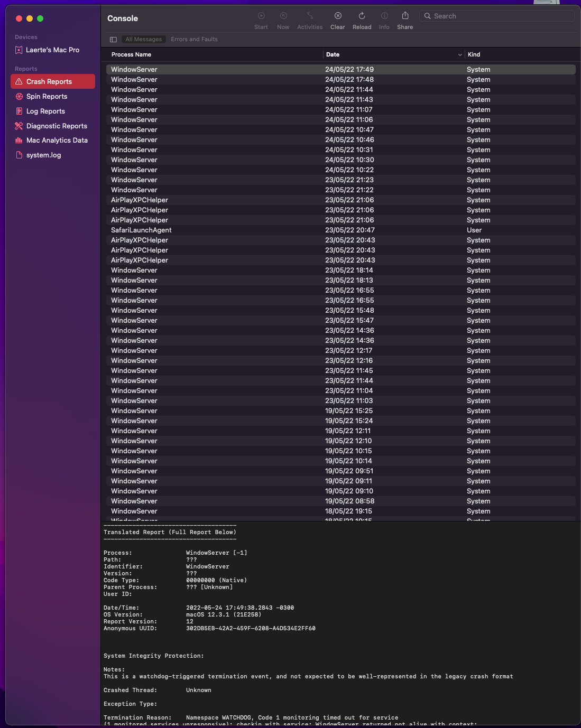Open Log Reports in the sidebar
This screenshot has height=728, width=581.
53,111
